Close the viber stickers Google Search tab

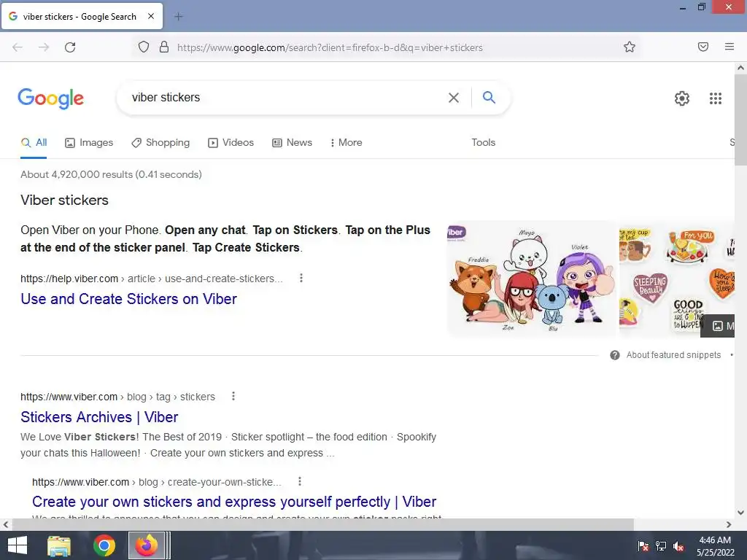point(151,16)
